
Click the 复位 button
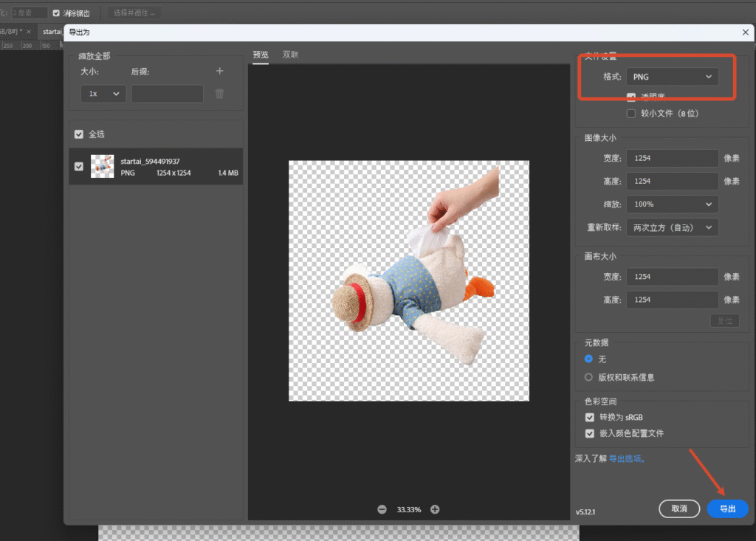(725, 320)
